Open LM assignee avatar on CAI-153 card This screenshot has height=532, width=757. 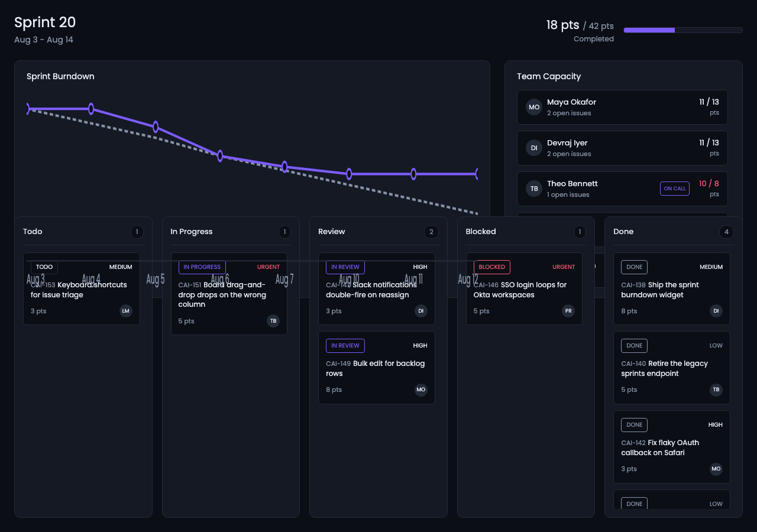coord(126,311)
